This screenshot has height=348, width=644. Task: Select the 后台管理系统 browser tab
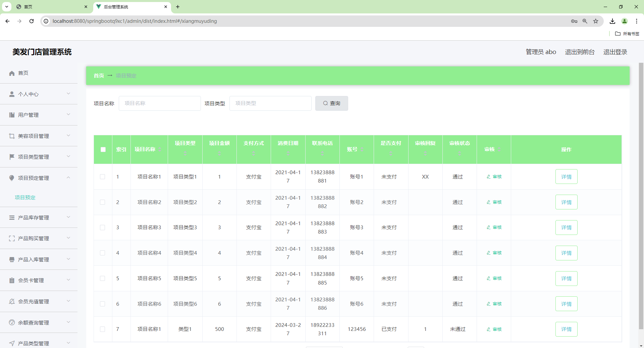tap(131, 7)
